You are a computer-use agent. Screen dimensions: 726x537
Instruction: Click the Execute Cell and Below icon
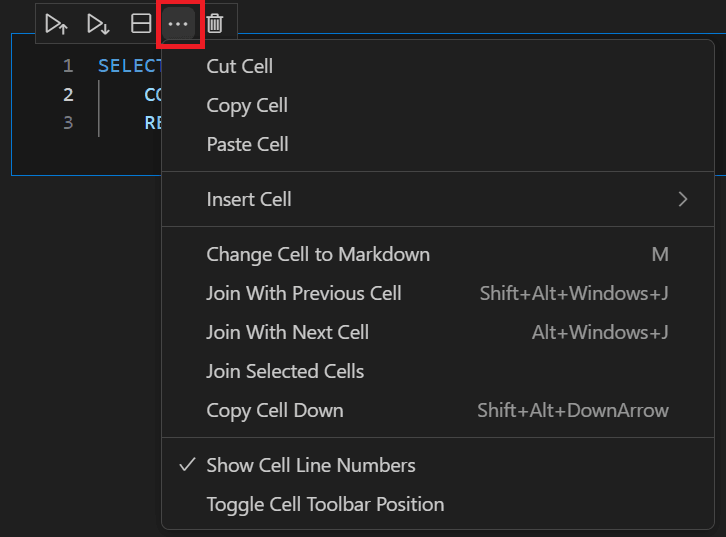[x=98, y=23]
